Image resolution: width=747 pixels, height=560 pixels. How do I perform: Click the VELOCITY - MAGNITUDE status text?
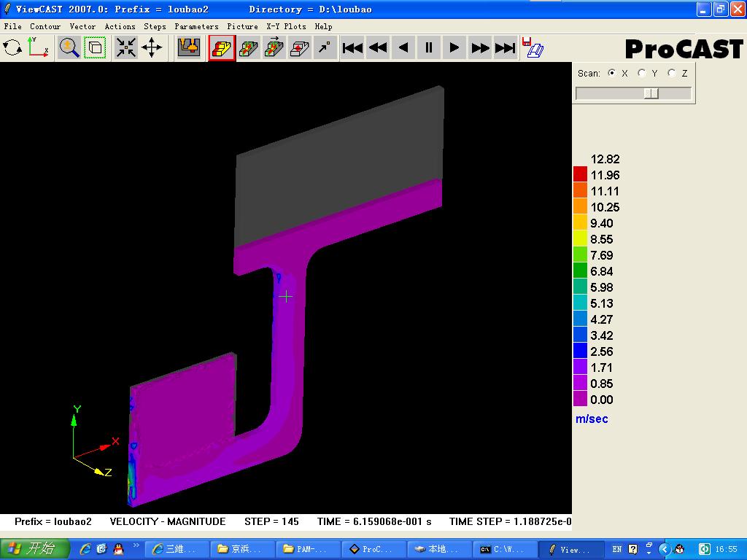point(168,521)
